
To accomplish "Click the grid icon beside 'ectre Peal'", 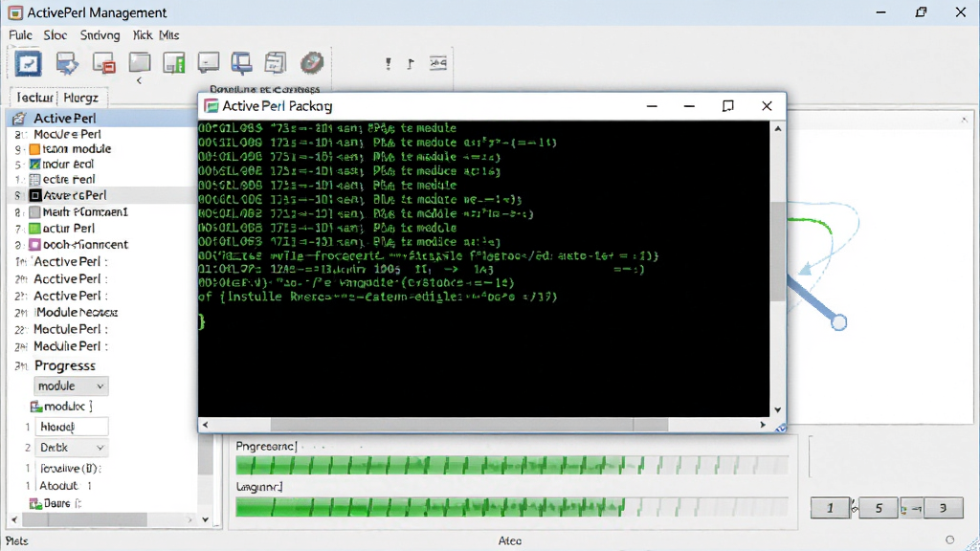I will (35, 179).
